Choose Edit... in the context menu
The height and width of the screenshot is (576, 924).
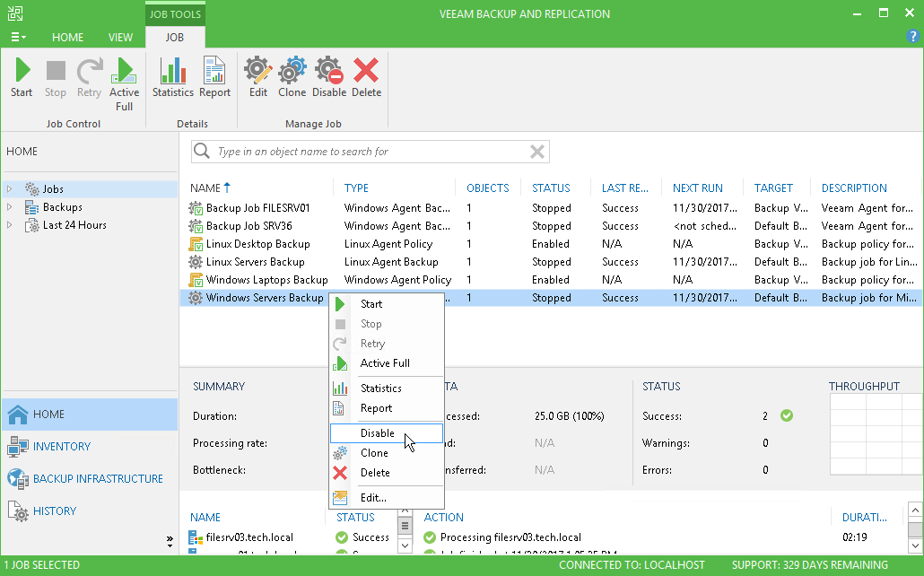pos(387,498)
